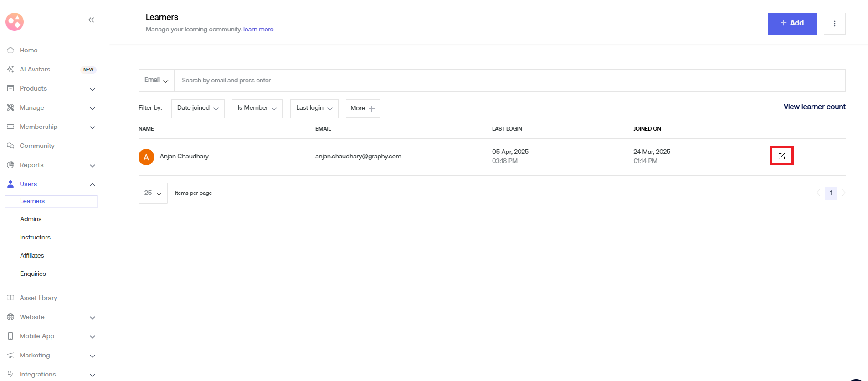Go to Instructors submenu item
The image size is (868, 381).
(35, 237)
